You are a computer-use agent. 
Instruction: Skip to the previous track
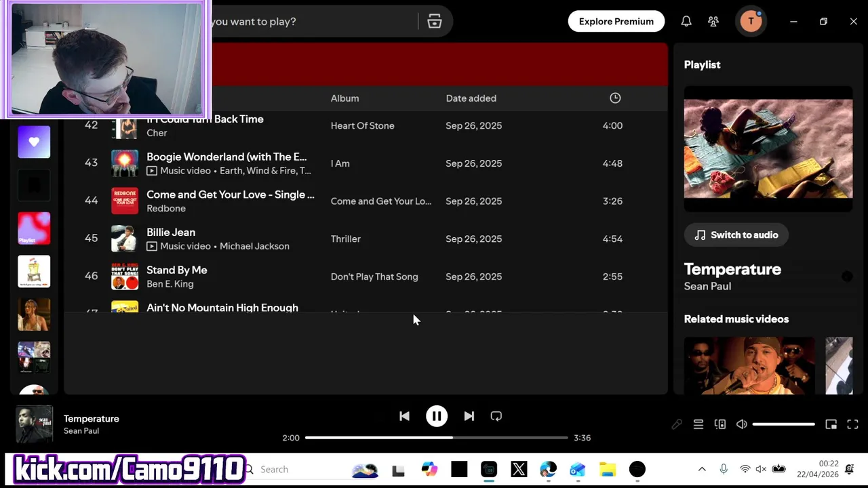point(404,416)
